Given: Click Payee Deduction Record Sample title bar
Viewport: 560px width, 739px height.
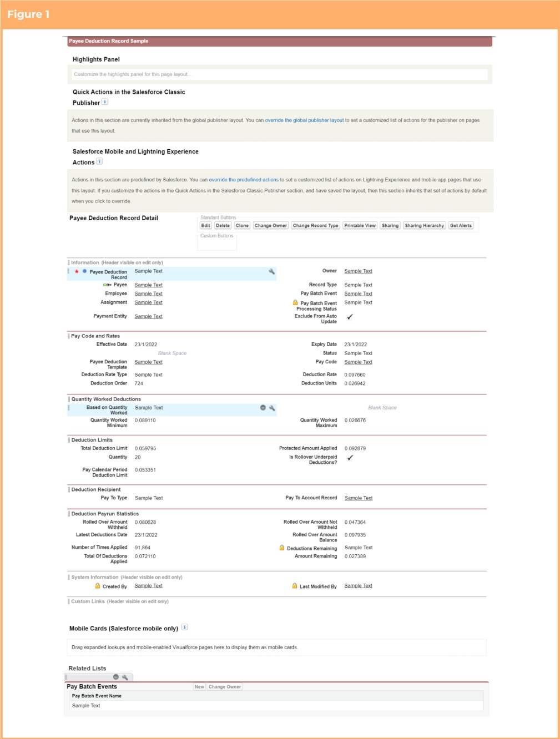Looking at the screenshot, I should [280, 42].
